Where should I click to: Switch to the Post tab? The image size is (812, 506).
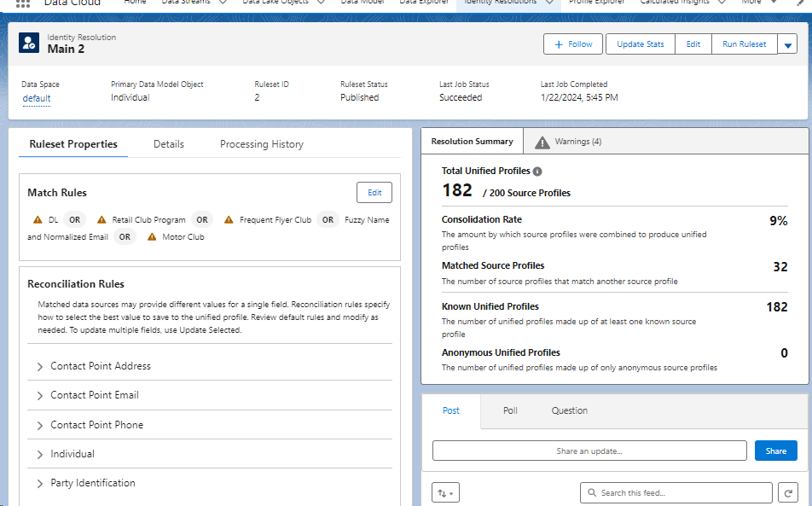click(451, 410)
